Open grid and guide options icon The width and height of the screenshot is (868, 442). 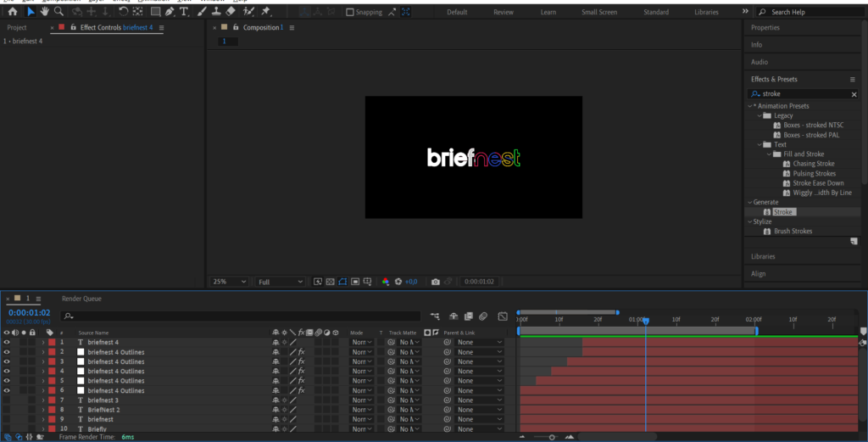(368, 282)
